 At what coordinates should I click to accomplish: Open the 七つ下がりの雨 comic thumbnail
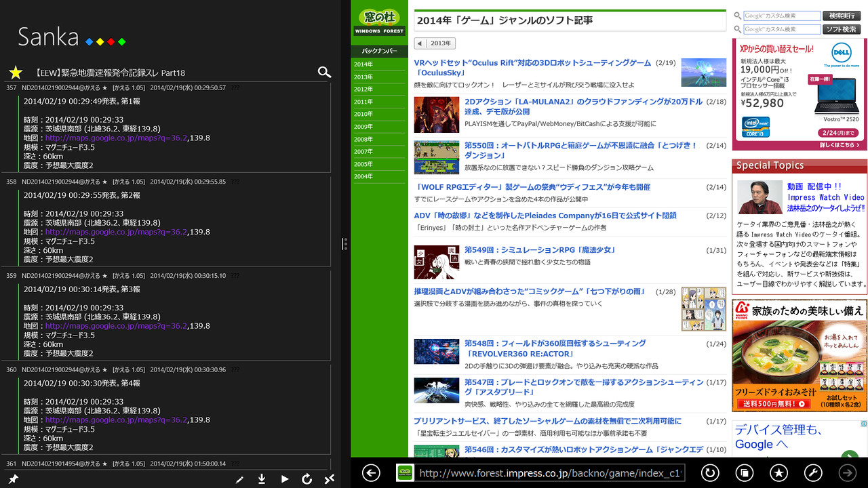[x=703, y=308]
